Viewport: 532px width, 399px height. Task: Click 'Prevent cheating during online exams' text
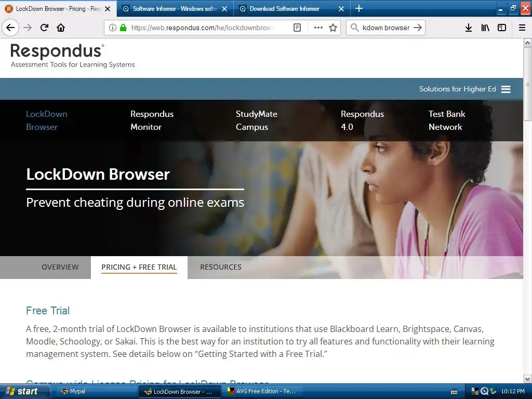pos(135,203)
